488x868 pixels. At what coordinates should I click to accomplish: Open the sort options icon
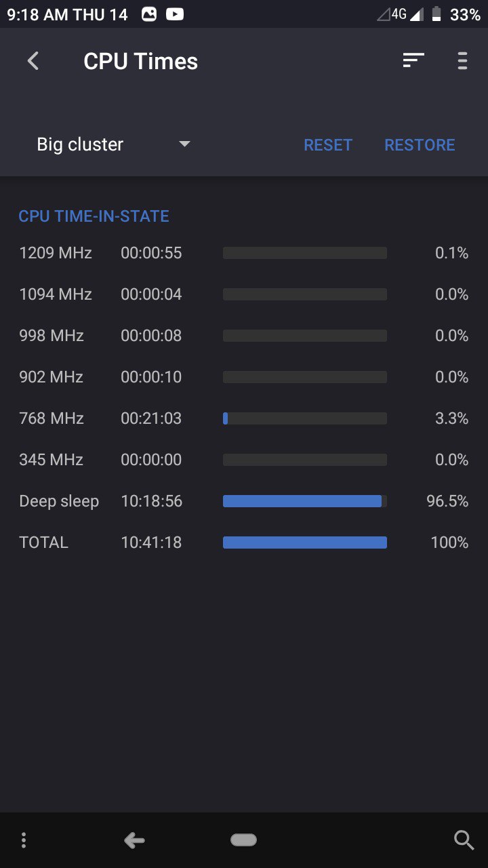(413, 60)
